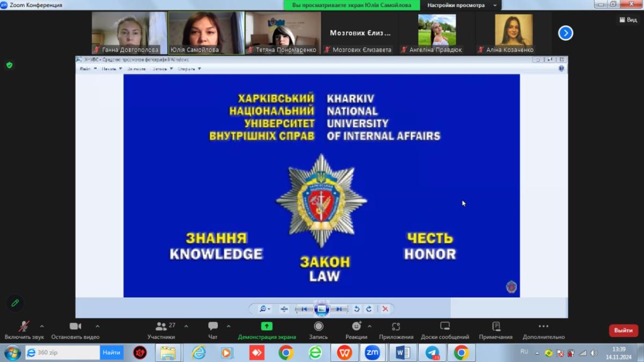Open the Файл menu in photo viewer
The width and height of the screenshot is (644, 362).
[x=87, y=69]
